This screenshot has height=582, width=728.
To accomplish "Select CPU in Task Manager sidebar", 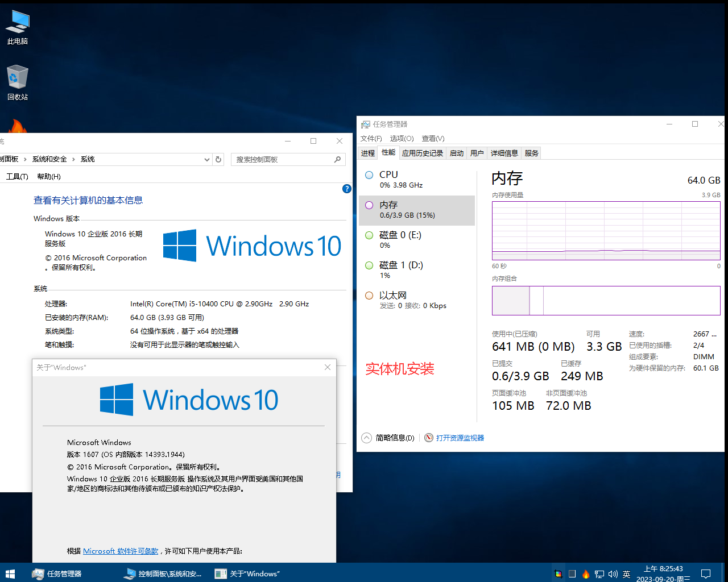I will [x=417, y=180].
